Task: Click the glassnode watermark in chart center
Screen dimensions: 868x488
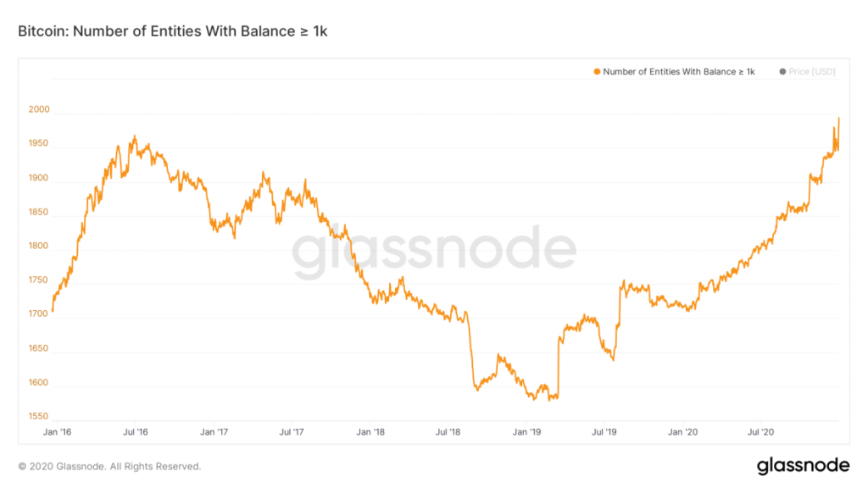Action: tap(434, 252)
